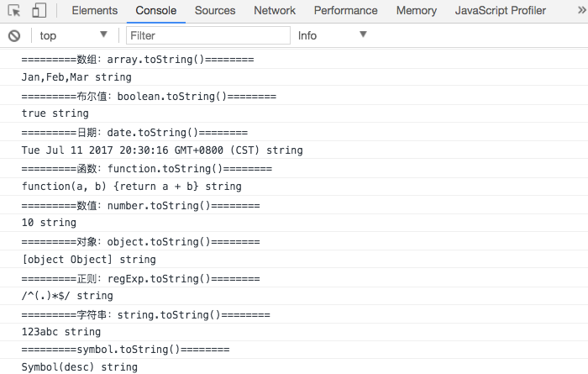Open the top context selector dropdown
The width and height of the screenshot is (588, 374).
[74, 35]
